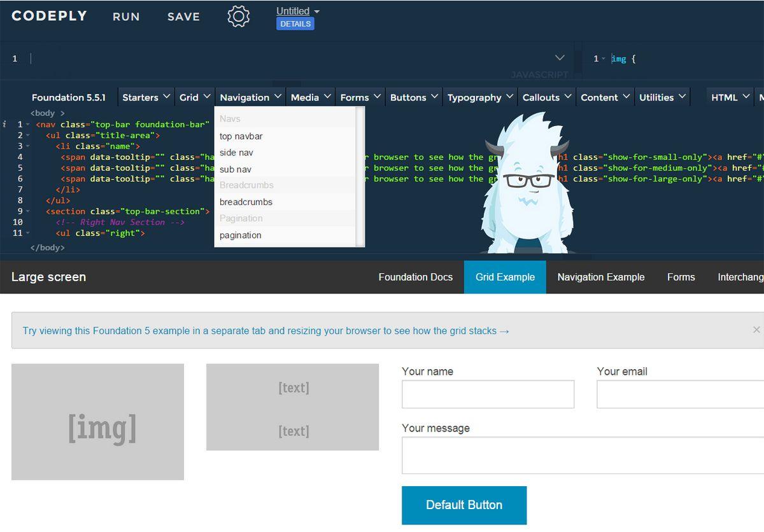Image resolution: width=764 pixels, height=532 pixels.
Task: Save the project with SAVE
Action: 183,17
